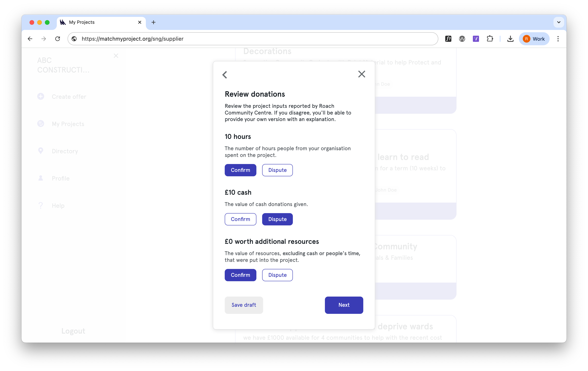Open a new browser tab
Image resolution: width=588 pixels, height=371 pixels.
point(153,22)
